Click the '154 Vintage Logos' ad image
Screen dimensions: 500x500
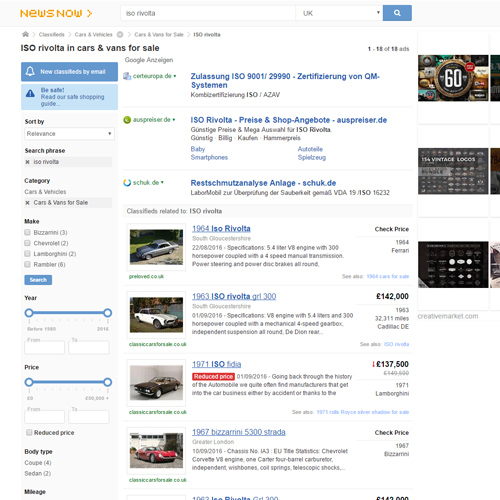point(453,171)
